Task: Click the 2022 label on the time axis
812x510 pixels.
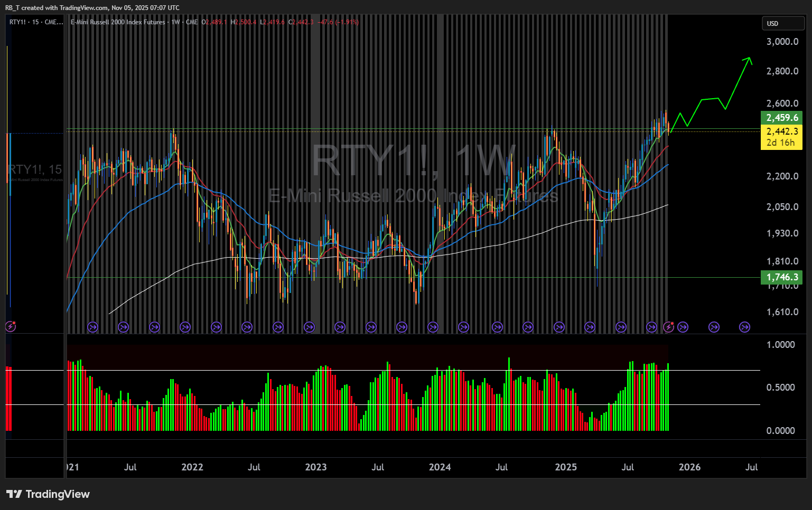Action: [x=192, y=467]
